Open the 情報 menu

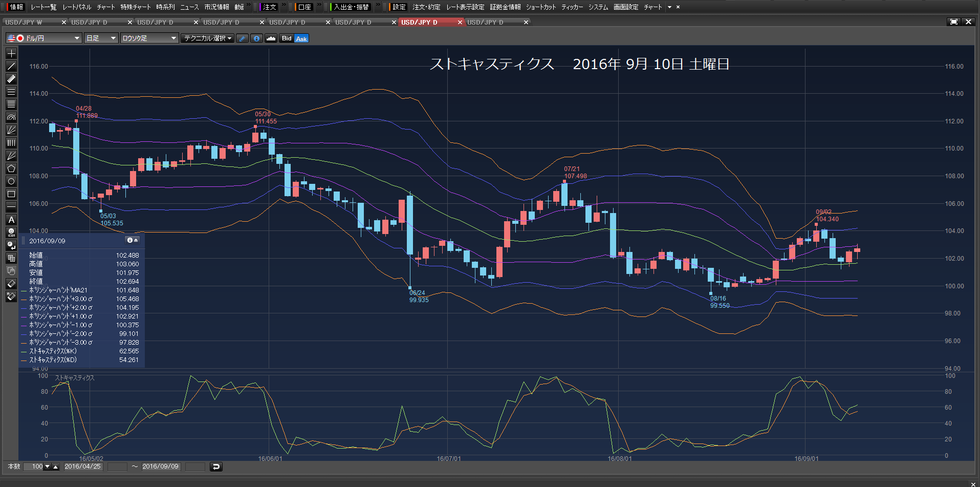tap(16, 7)
